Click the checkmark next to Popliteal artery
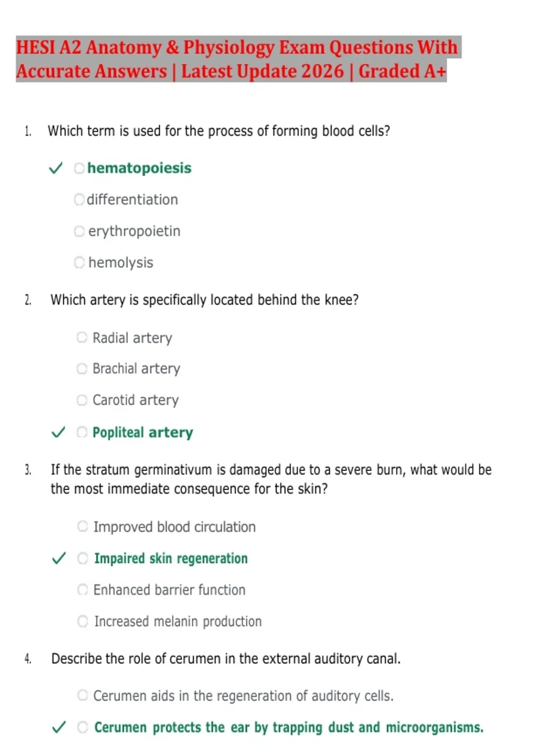This screenshot has height=756, width=534. (59, 432)
